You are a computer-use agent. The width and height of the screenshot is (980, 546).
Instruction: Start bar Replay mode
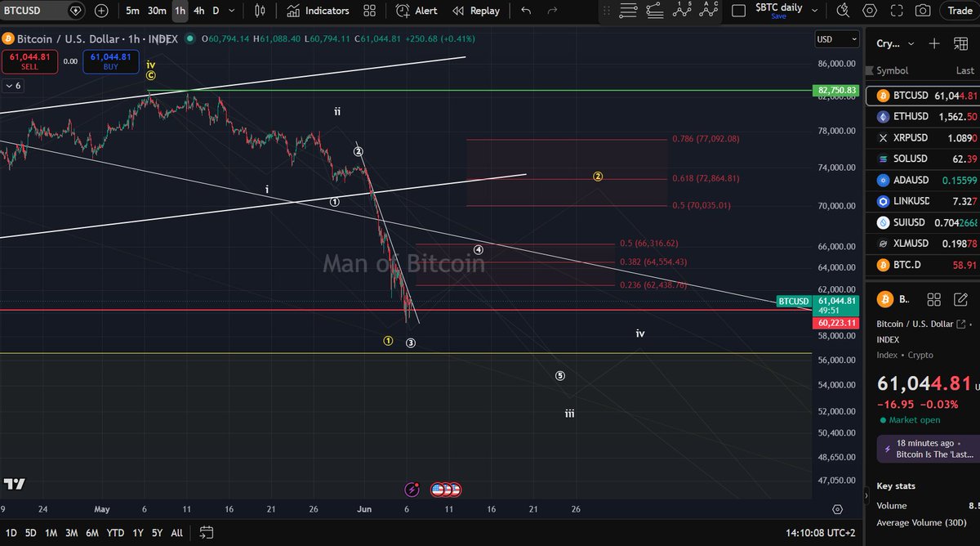click(x=476, y=11)
